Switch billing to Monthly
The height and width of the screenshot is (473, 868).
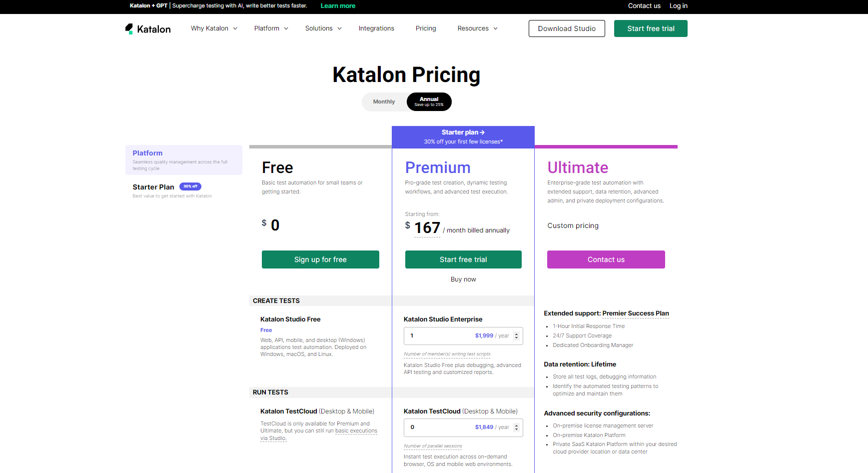384,101
